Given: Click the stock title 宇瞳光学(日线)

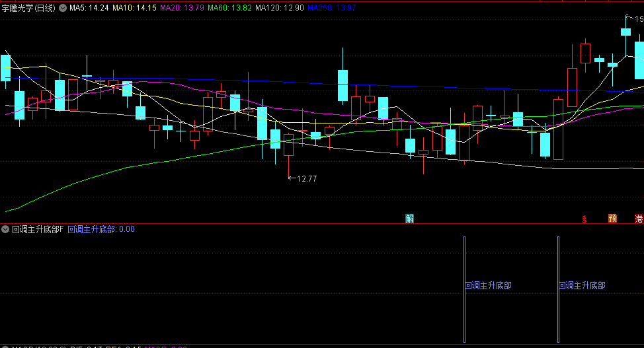Looking at the screenshot, I should 28,8.
